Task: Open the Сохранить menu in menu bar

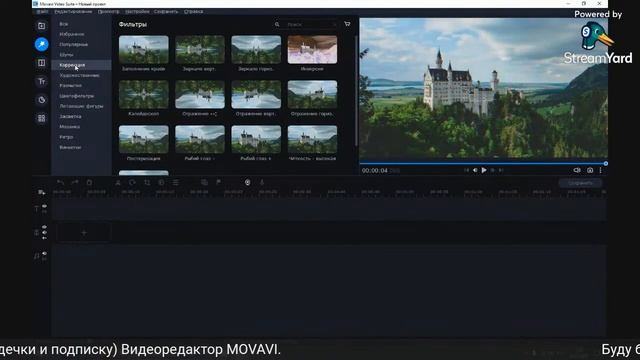Action: click(166, 12)
